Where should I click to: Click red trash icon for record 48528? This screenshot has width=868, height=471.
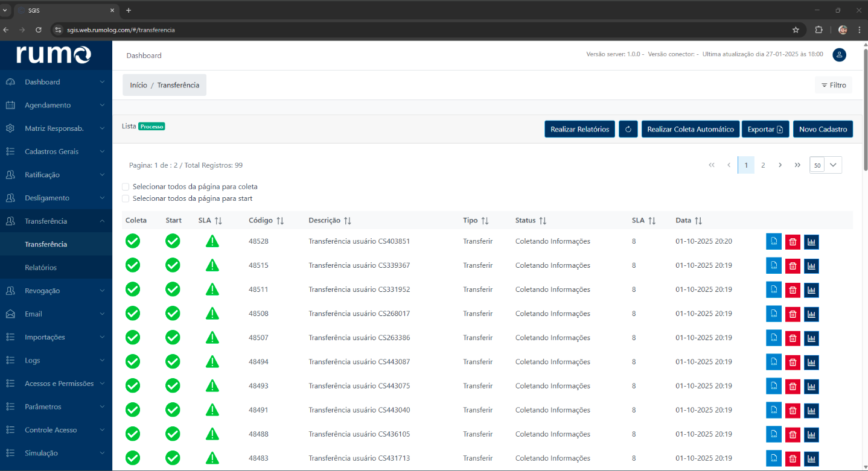coord(793,242)
